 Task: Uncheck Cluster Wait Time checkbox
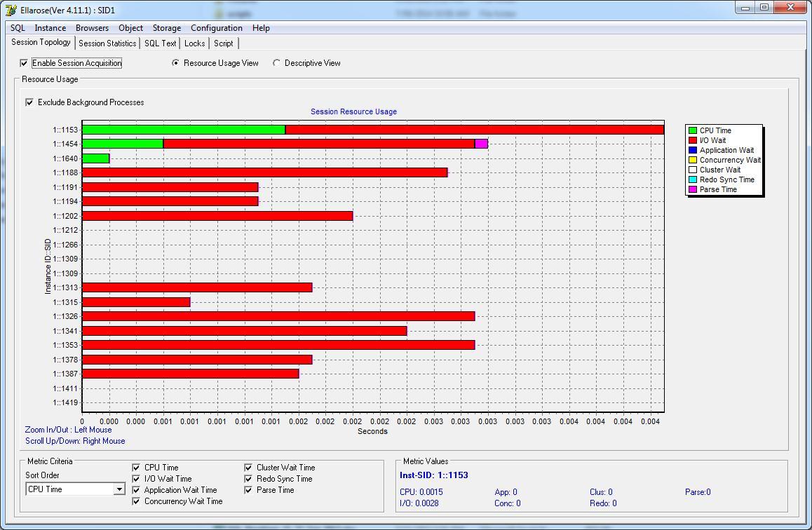tap(248, 468)
